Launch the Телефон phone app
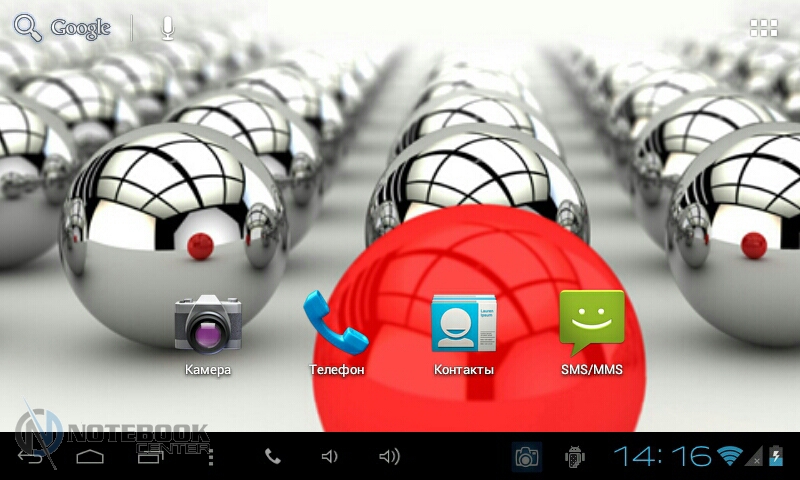This screenshot has width=800, height=480. pos(336,324)
